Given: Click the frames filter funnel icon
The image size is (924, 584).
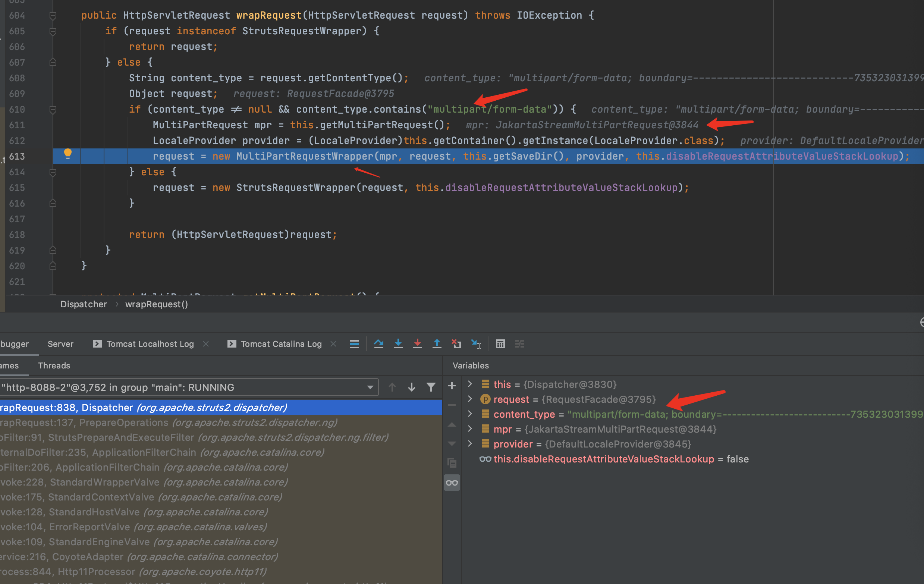Looking at the screenshot, I should pyautogui.click(x=431, y=387).
